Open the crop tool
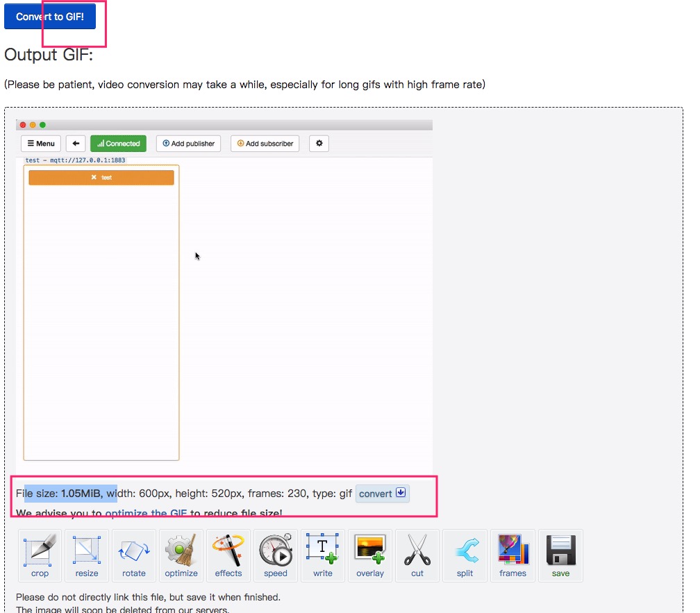 [40, 555]
